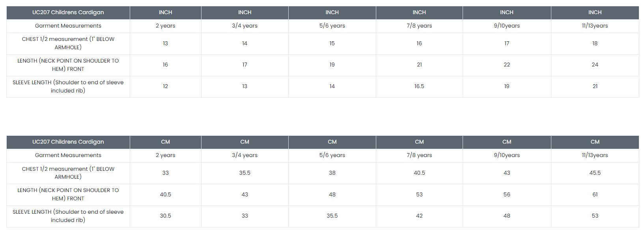Select sleeve length 30.5 for 2 years

(x=165, y=216)
